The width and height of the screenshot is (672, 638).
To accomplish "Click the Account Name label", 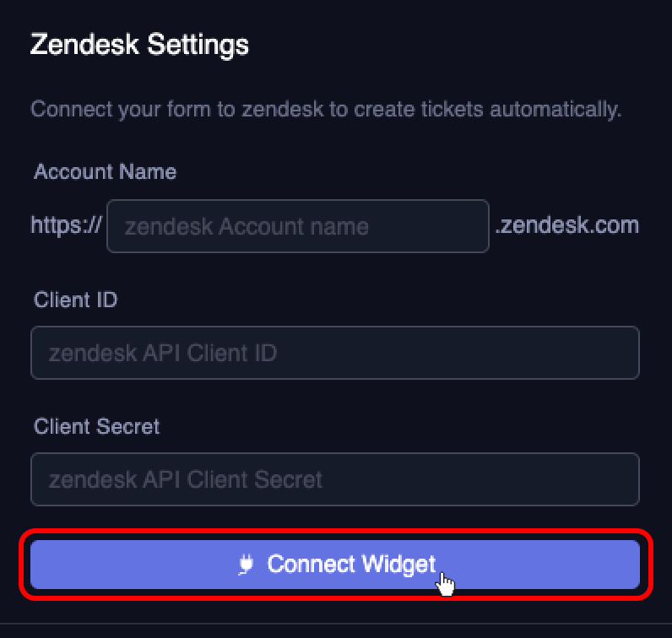I will [105, 172].
